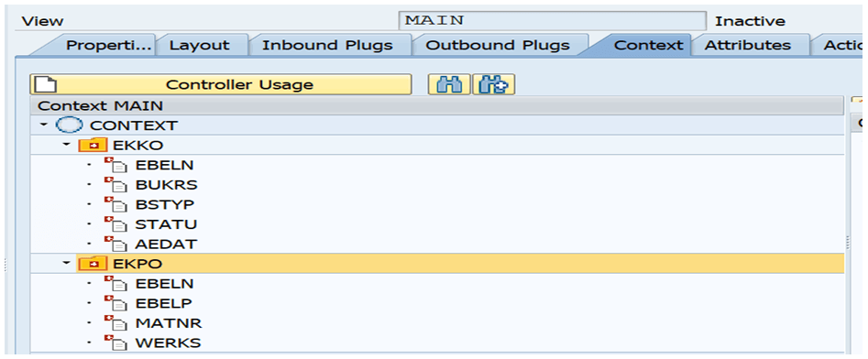Screen dimensions: 868x359
Task: Select the EKPO node folder icon
Action: [93, 264]
